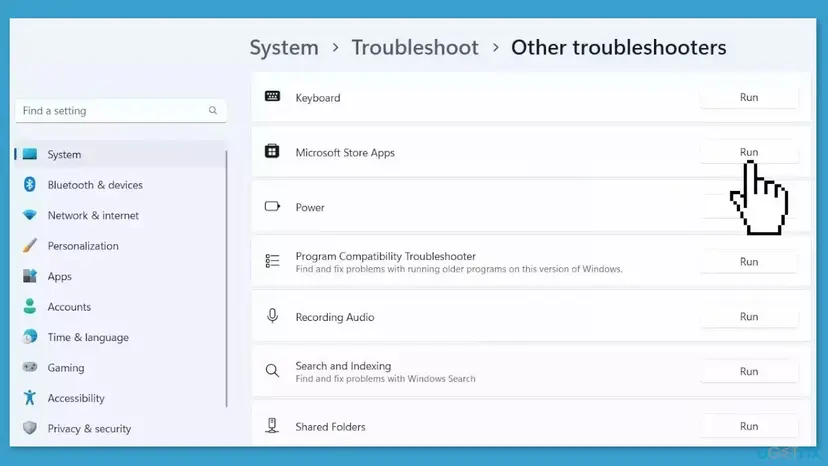Click the Gaming controller icon
The height and width of the screenshot is (466, 828).
(x=30, y=367)
